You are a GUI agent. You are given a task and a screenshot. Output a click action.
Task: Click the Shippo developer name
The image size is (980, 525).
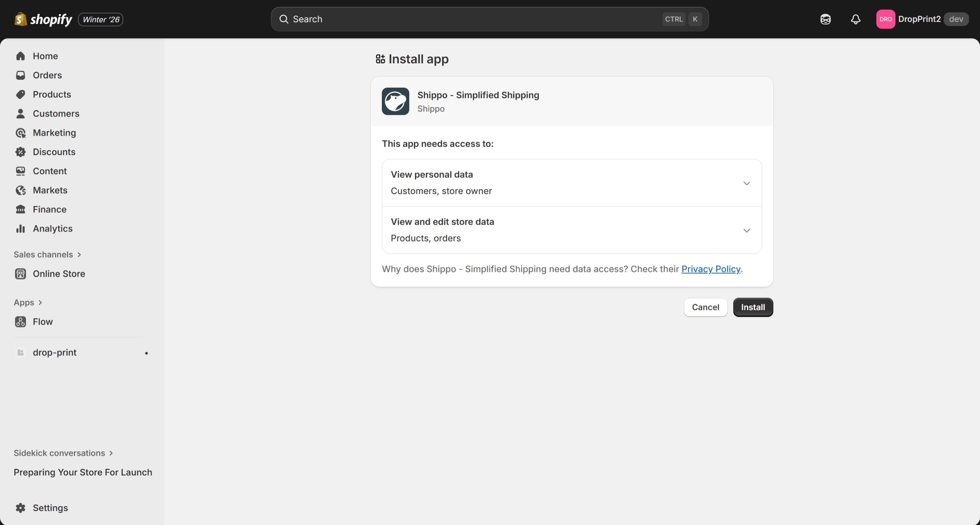[x=431, y=109]
